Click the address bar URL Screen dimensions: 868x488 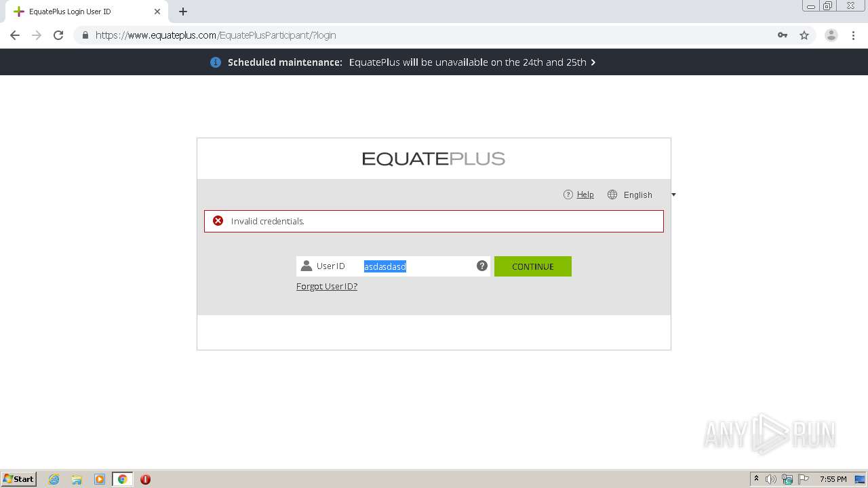coord(216,35)
